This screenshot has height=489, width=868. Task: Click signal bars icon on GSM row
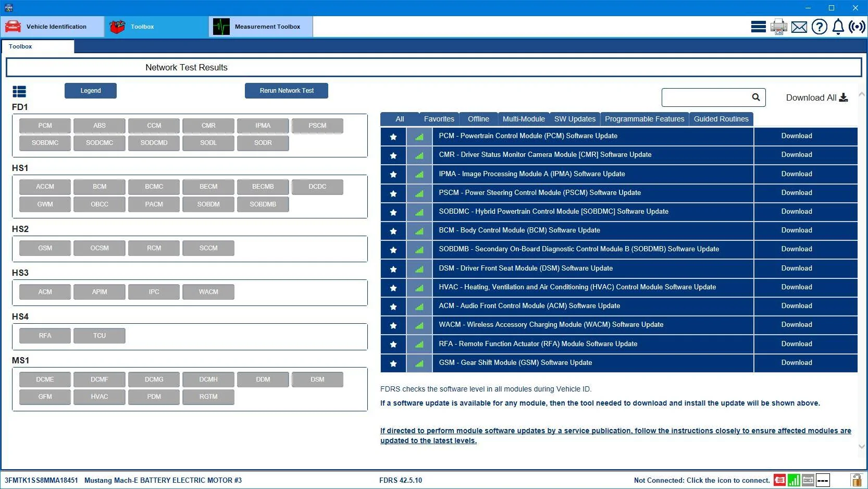point(419,363)
